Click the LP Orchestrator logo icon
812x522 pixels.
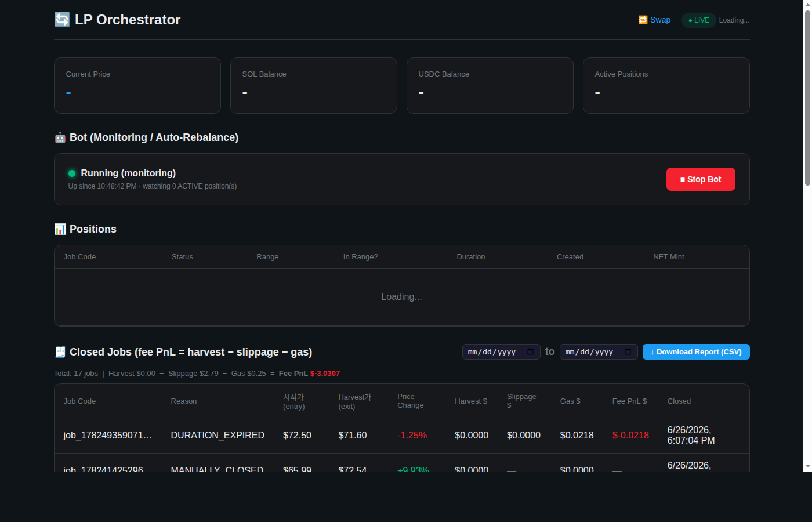pos(62,20)
